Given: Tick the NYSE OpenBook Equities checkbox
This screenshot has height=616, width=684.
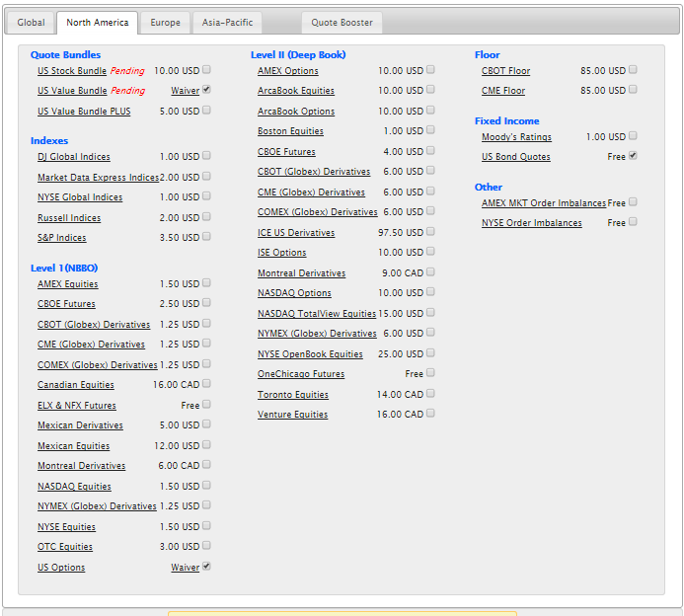Looking at the screenshot, I should coord(430,353).
